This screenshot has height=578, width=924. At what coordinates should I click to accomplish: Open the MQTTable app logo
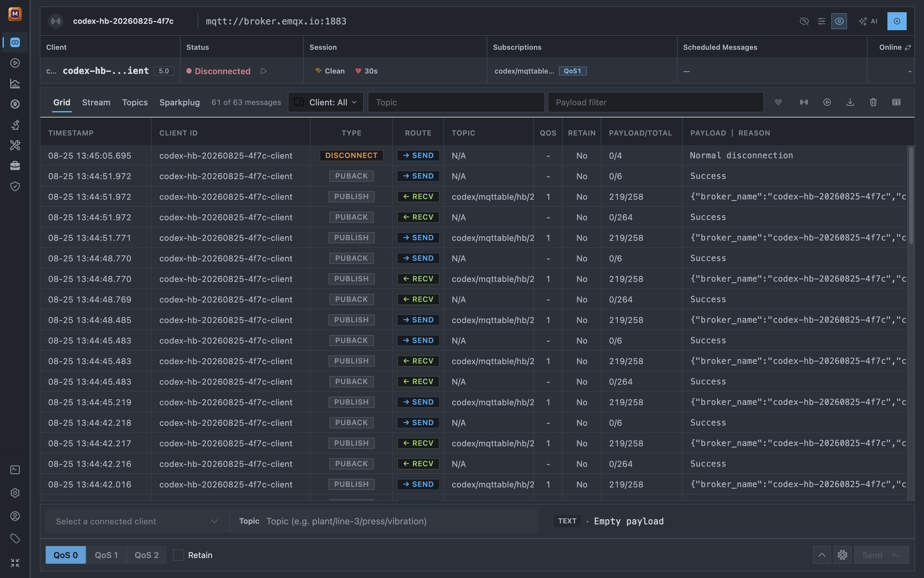(15, 14)
